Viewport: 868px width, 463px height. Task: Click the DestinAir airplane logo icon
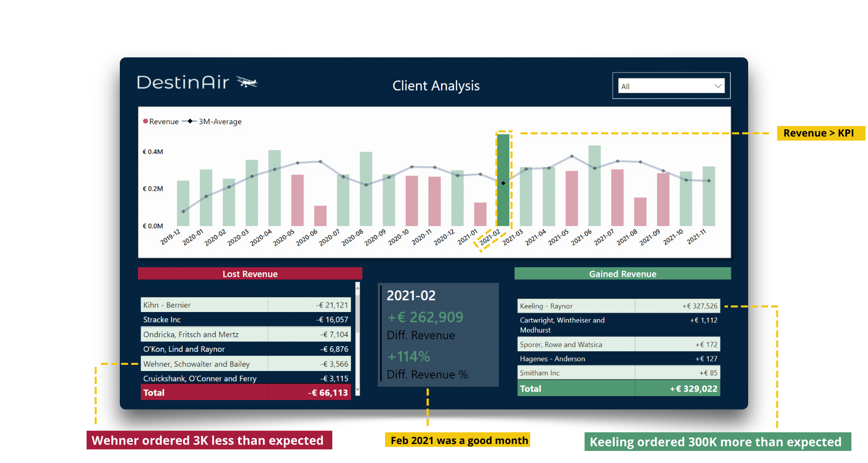tap(247, 82)
